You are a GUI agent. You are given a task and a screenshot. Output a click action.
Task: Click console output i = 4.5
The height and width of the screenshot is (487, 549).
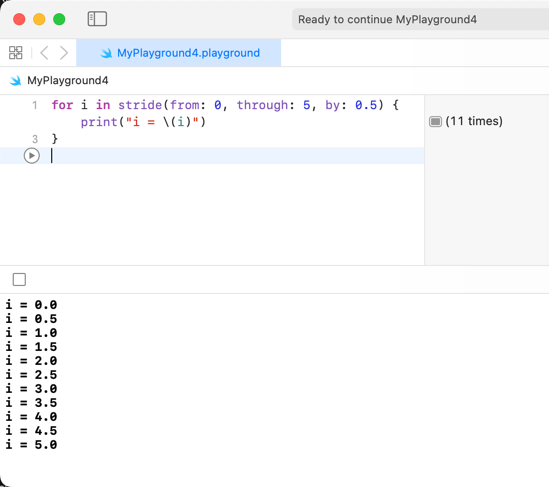pyautogui.click(x=31, y=431)
